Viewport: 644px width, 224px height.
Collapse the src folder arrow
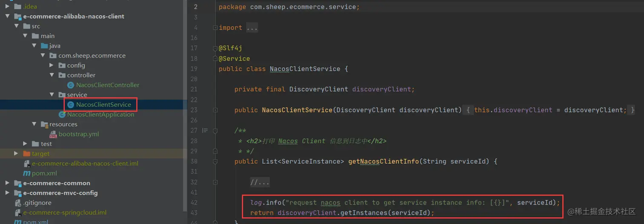point(17,26)
